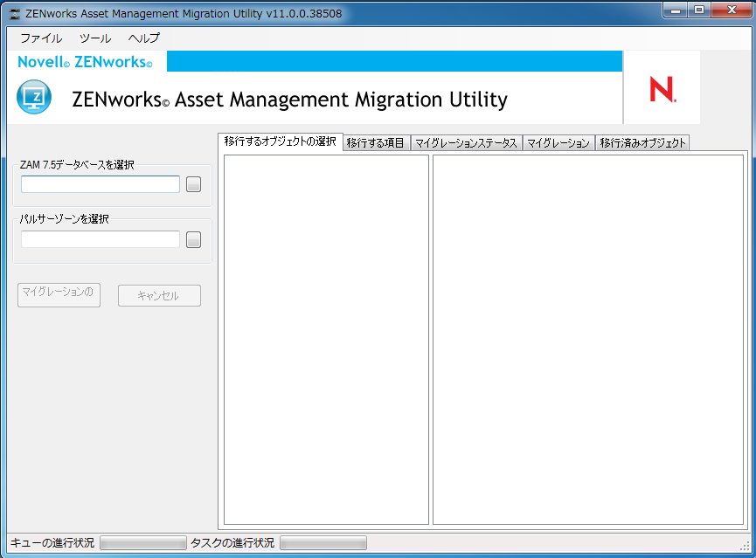Click the red Novell N logo

click(662, 90)
